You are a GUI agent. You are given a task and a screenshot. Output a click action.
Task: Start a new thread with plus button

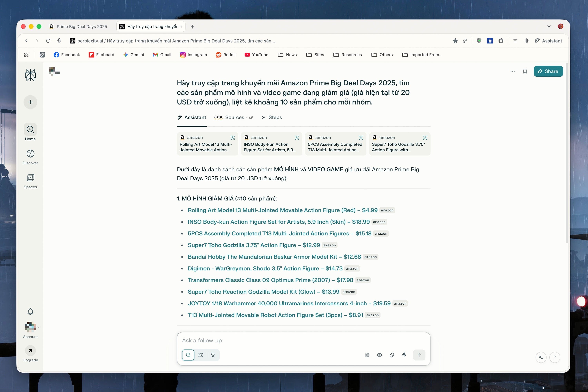[x=30, y=102]
